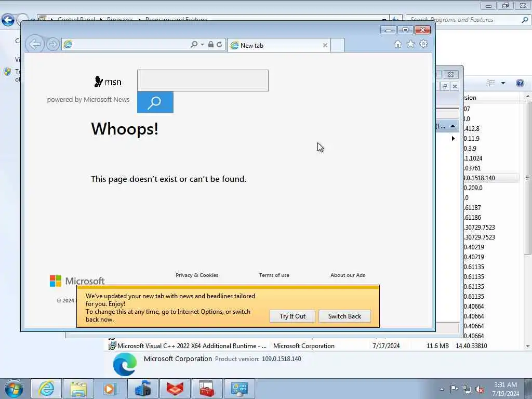
Task: Click the Internet Explorer forward arrow button
Action: [x=52, y=45]
